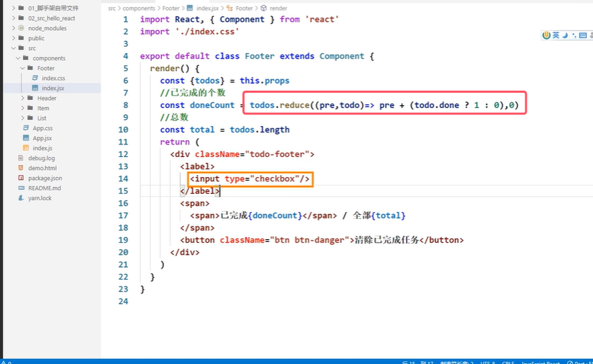593x364 pixels.
Task: Click this.props on line 6
Action: (264, 80)
